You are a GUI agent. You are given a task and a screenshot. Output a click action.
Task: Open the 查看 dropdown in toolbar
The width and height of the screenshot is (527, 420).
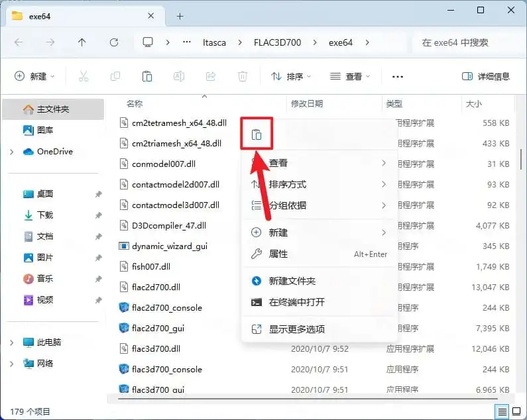point(350,77)
